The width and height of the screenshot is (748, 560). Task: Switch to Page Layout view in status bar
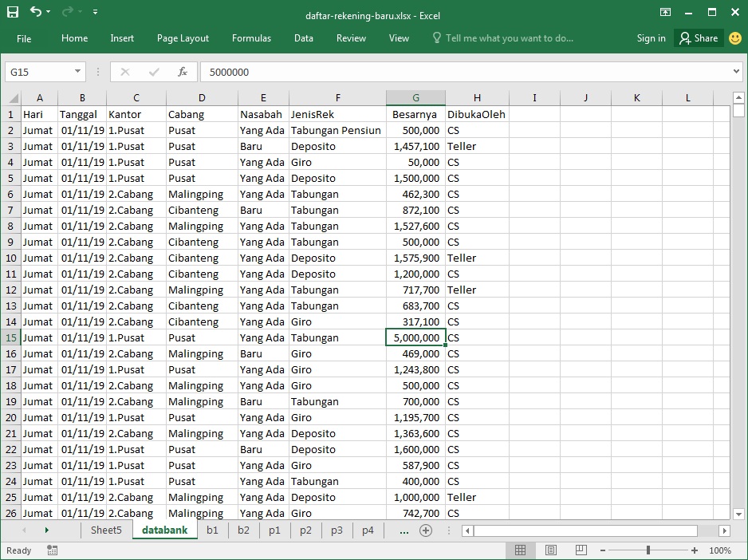pyautogui.click(x=550, y=550)
